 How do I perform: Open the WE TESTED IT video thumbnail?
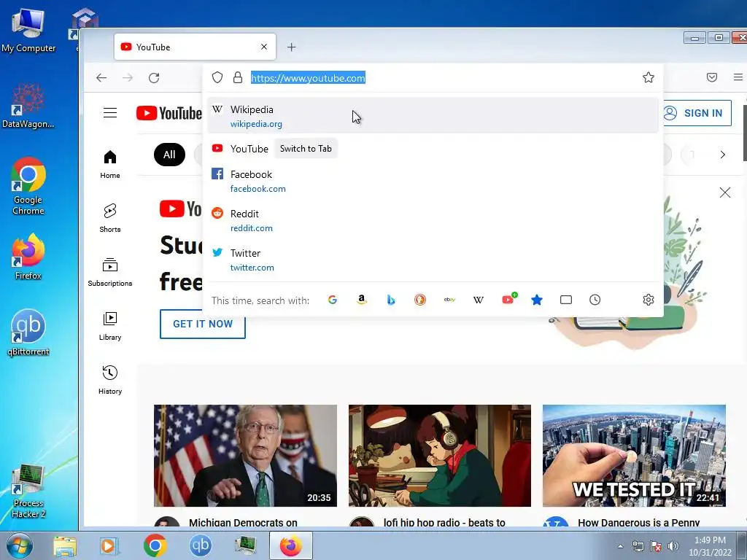tap(634, 456)
